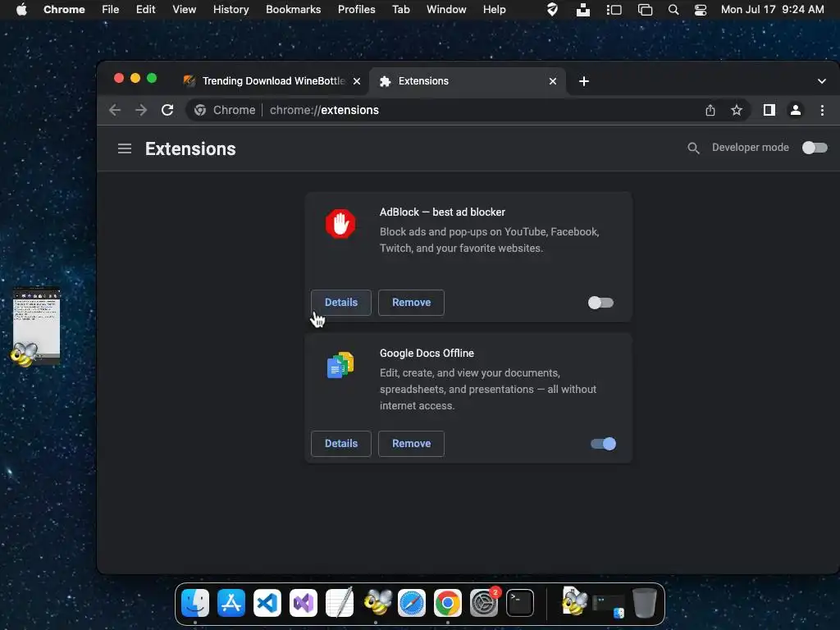The image size is (840, 630).
Task: Select the Extensions tab
Action: point(467,81)
